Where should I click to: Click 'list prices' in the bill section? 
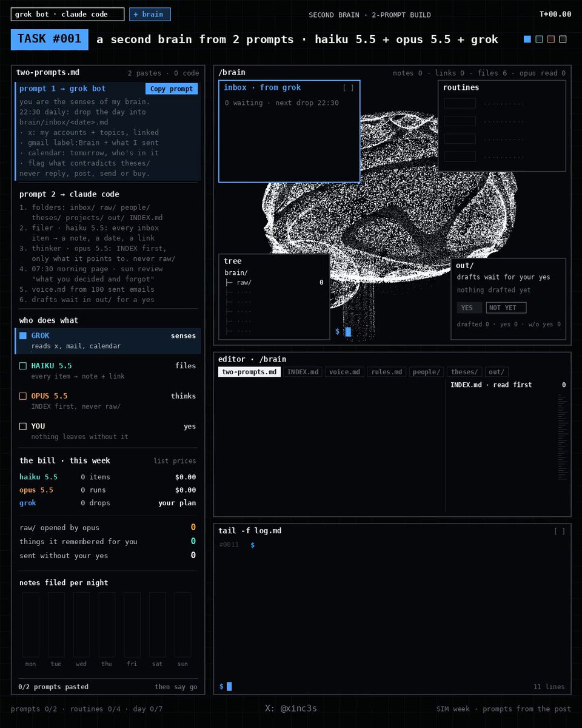tap(175, 461)
